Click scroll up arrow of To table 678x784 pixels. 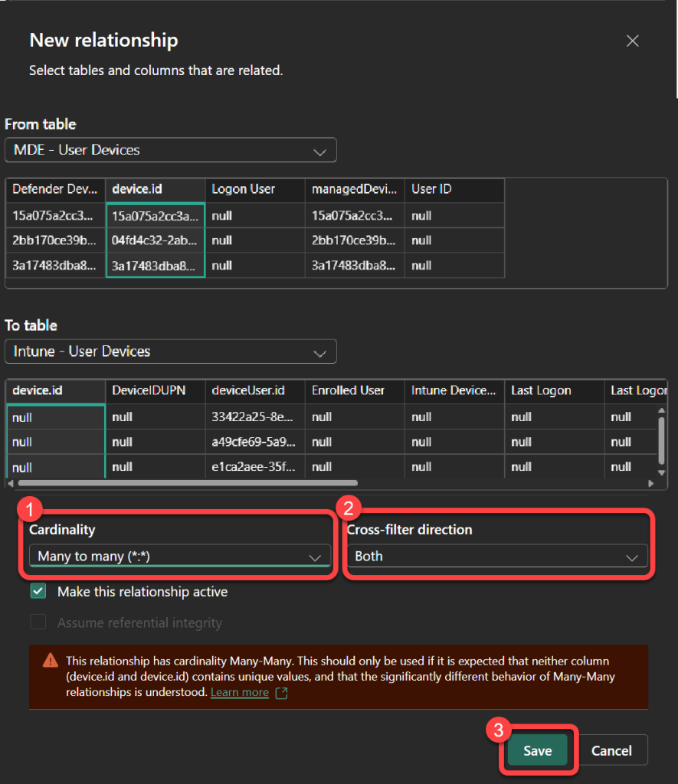point(661,411)
